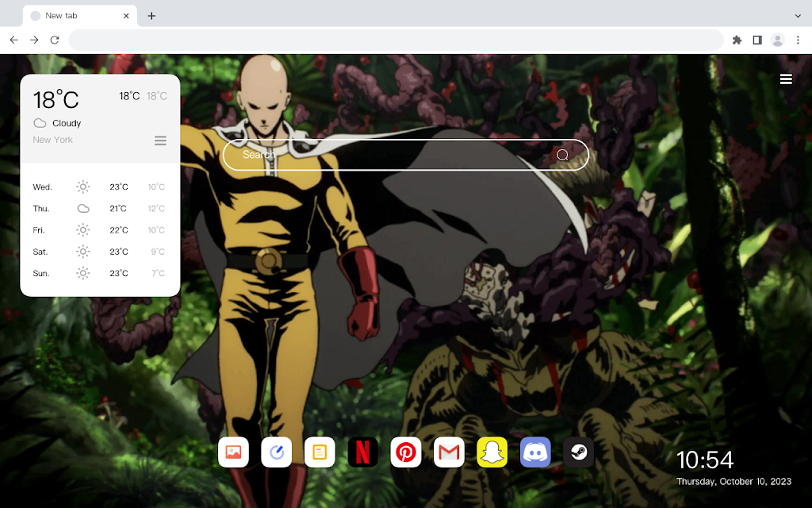812x508 pixels.
Task: Click Sunday's low of 7°C
Action: pyautogui.click(x=158, y=273)
